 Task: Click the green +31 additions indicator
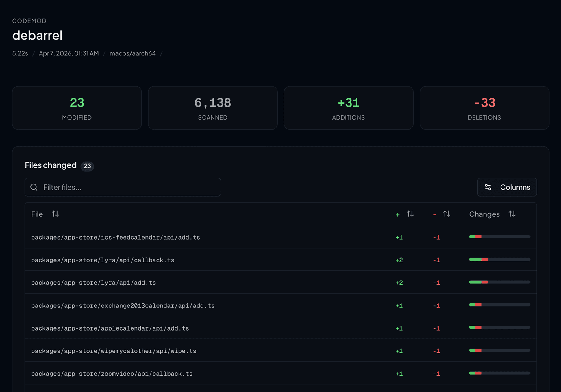[349, 103]
